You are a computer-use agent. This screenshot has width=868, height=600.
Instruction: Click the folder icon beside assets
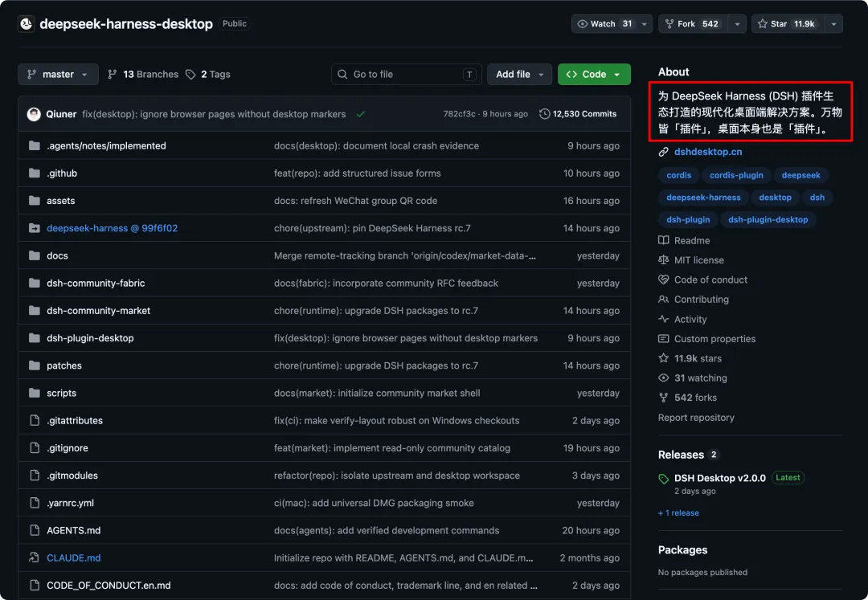(35, 200)
